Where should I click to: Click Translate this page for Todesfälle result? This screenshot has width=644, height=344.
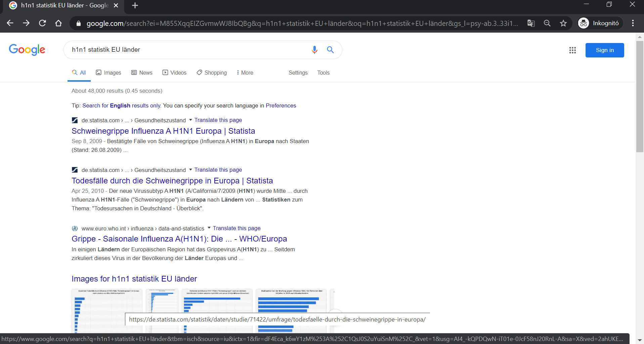point(218,170)
